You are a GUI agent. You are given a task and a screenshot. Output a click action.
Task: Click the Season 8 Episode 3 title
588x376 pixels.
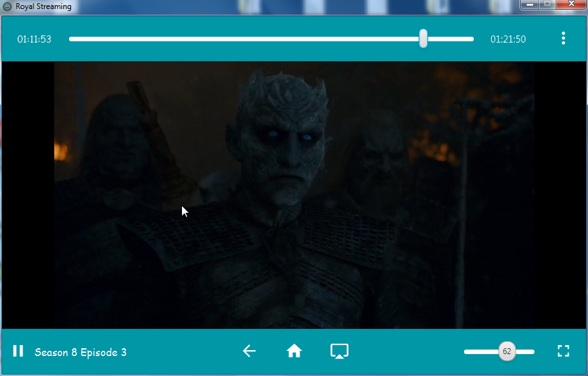pos(81,352)
